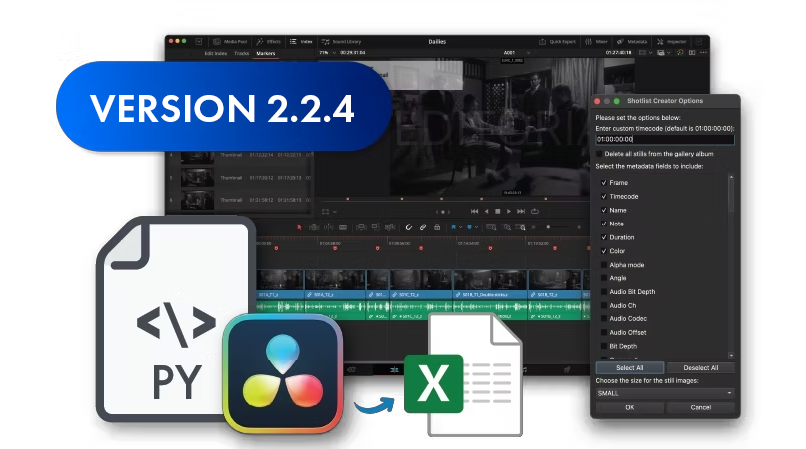Image resolution: width=806 pixels, height=449 pixels.
Task: Click the Overwrite Clip icon
Action: (375, 227)
